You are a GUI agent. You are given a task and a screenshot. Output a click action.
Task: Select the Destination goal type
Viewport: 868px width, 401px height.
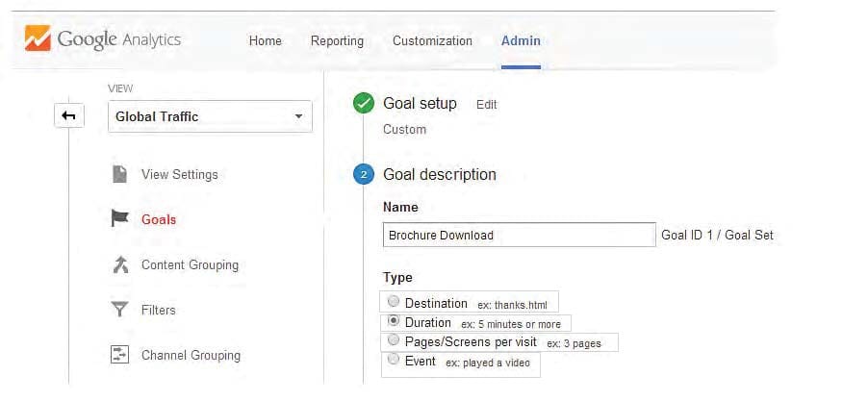(393, 301)
